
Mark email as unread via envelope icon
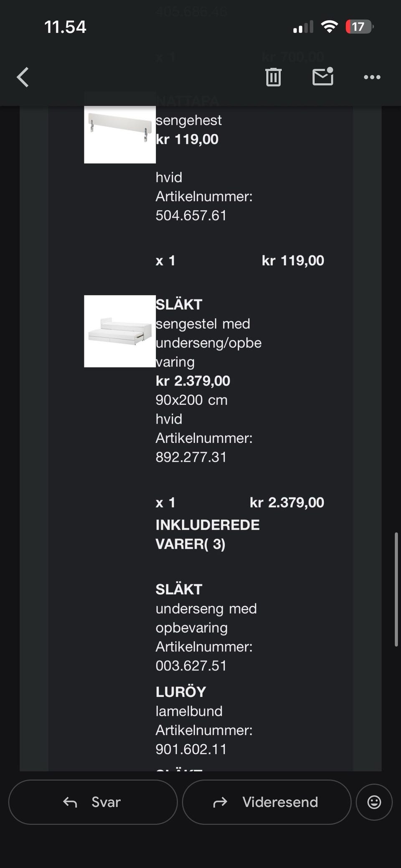[323, 76]
